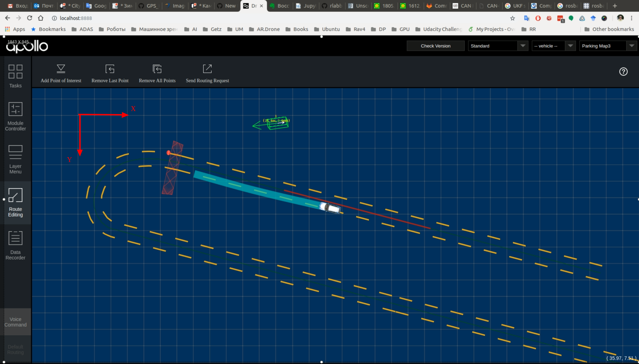Switch to the UKF Google tab
This screenshot has width=639, height=364.
(x=515, y=6)
